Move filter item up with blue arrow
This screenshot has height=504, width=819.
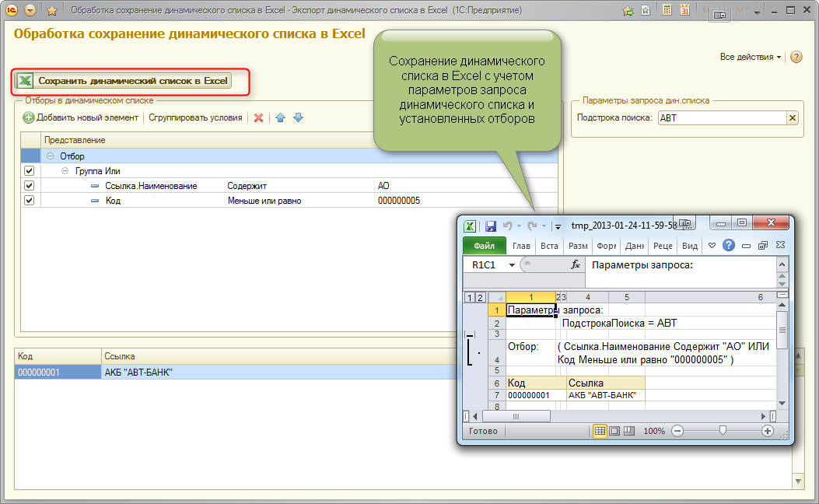tap(281, 118)
